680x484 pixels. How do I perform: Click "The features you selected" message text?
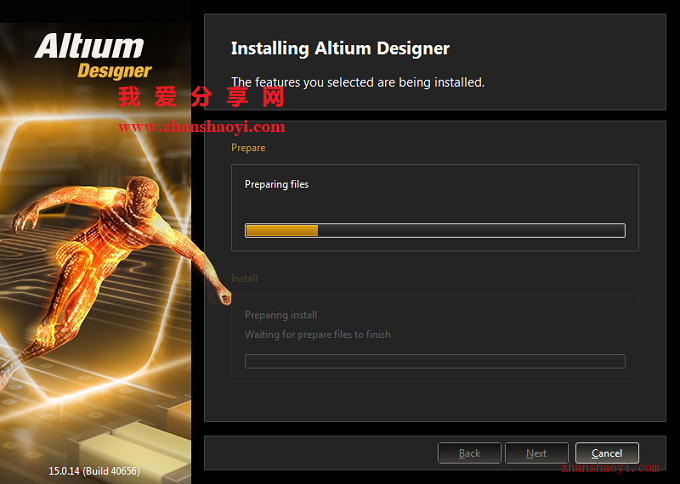pos(357,82)
